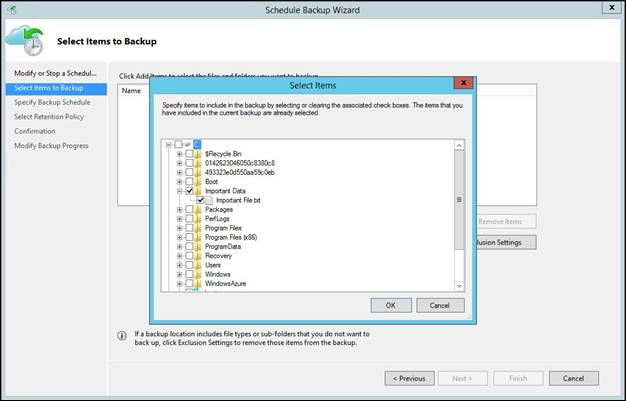
Task: Select the ProgramData folder label
Action: click(223, 246)
